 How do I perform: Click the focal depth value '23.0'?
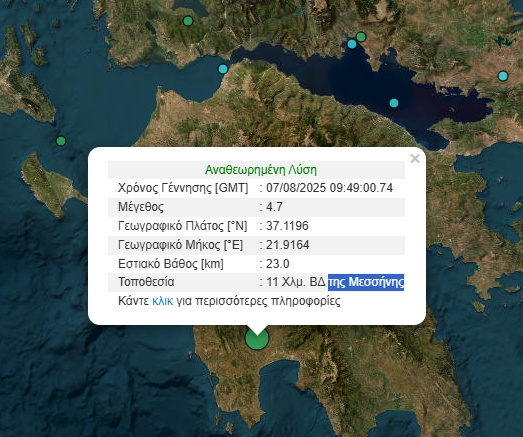278,264
